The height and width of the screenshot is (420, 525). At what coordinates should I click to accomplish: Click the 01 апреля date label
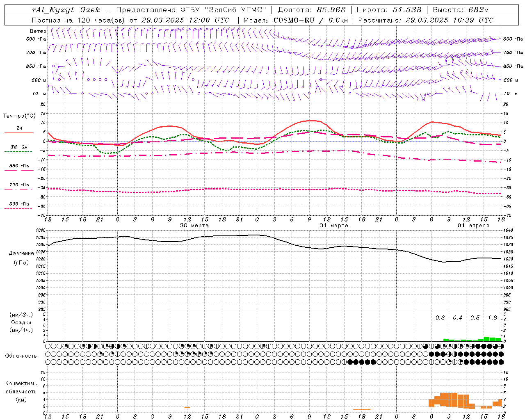[473, 226]
